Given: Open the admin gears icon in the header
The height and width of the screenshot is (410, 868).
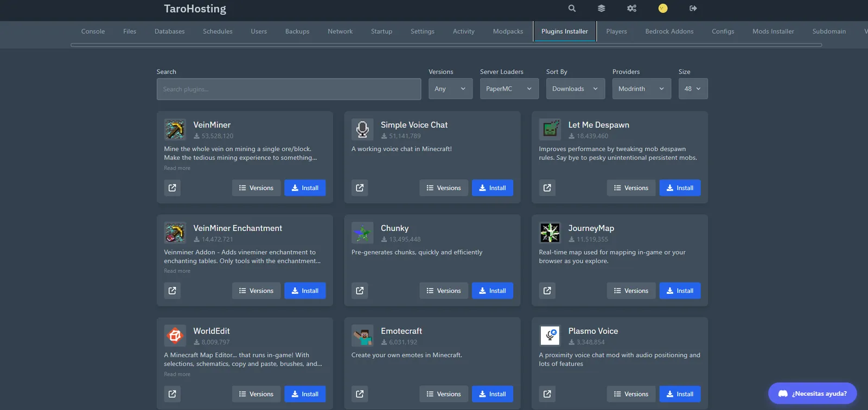Looking at the screenshot, I should point(631,8).
